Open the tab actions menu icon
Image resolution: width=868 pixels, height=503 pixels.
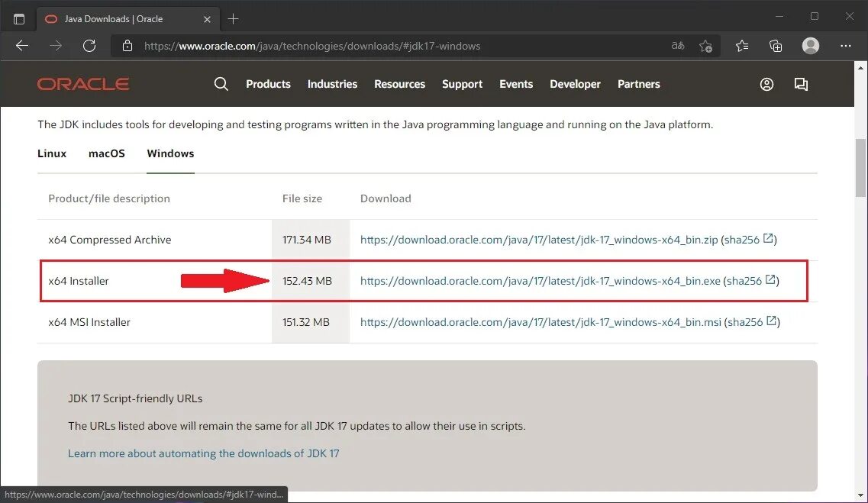[x=19, y=19]
